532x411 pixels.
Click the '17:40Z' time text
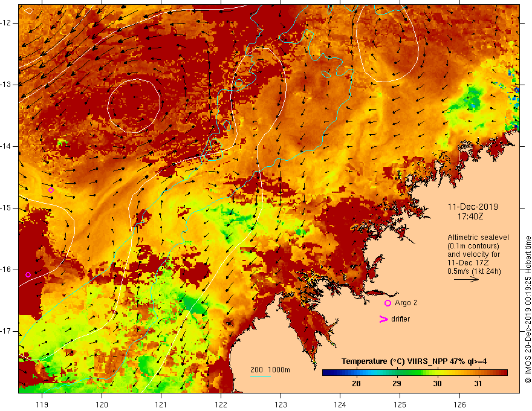(470, 216)
